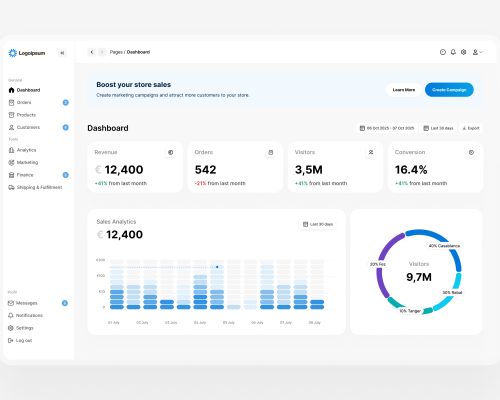The width and height of the screenshot is (500, 400).
Task: Click the icon on the Conversion card
Action: [x=471, y=152]
